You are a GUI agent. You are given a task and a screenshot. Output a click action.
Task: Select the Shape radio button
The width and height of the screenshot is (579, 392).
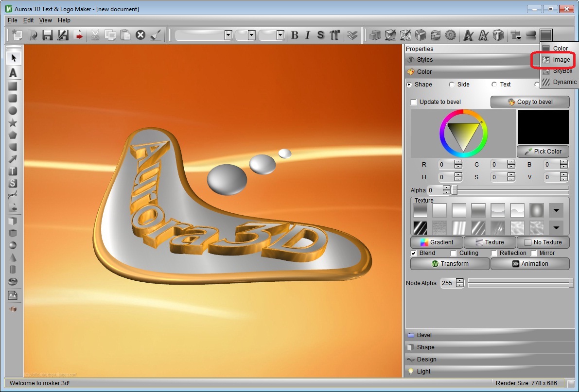click(x=409, y=85)
